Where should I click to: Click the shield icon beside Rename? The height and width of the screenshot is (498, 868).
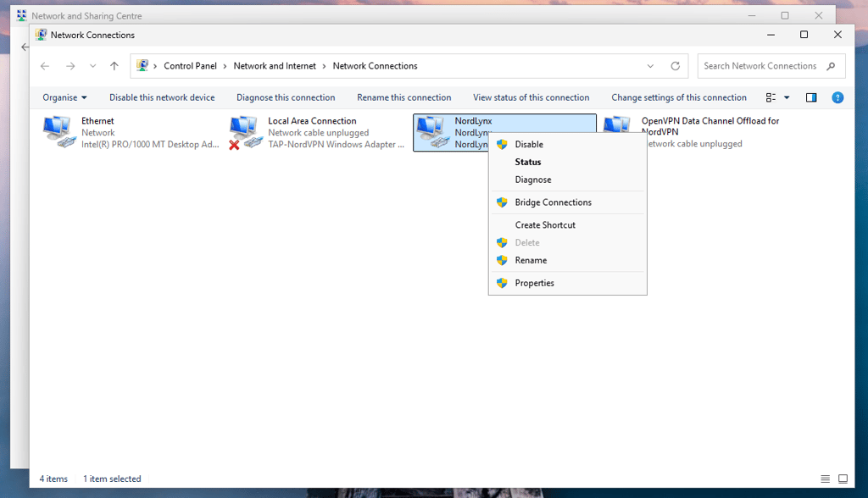click(x=502, y=261)
